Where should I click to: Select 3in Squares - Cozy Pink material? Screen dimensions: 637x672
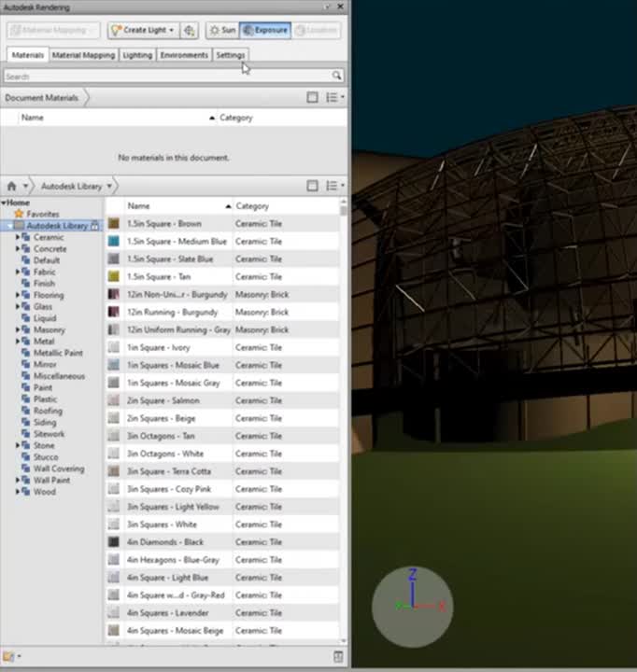[222, 489]
